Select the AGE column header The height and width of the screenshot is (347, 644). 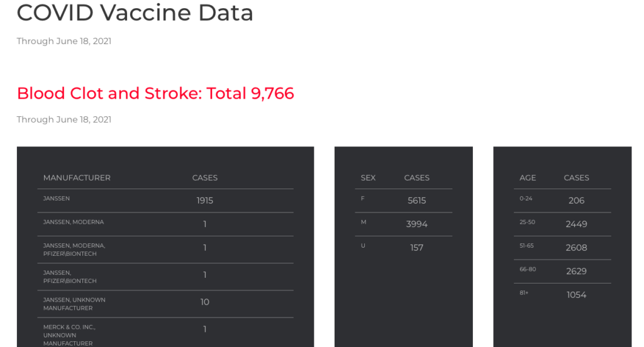528,178
